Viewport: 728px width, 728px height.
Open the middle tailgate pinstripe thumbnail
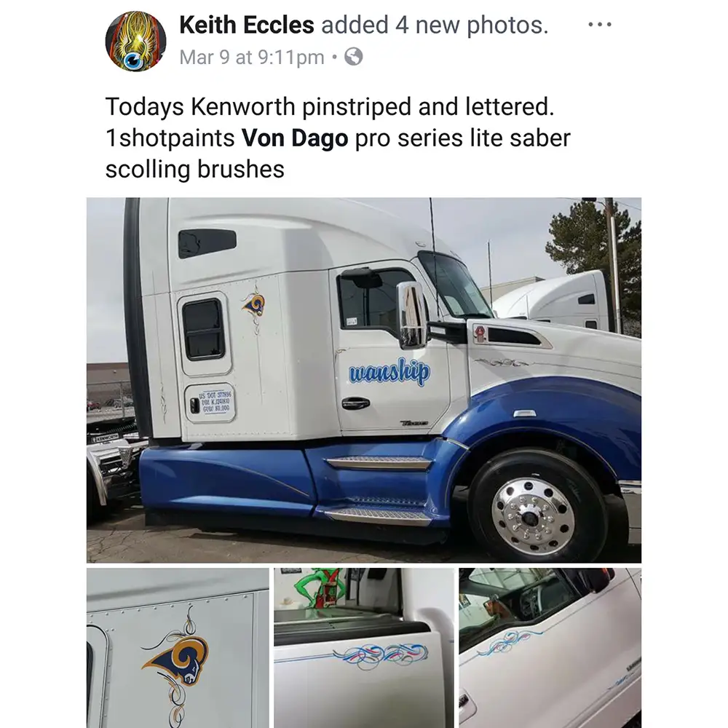364,648
